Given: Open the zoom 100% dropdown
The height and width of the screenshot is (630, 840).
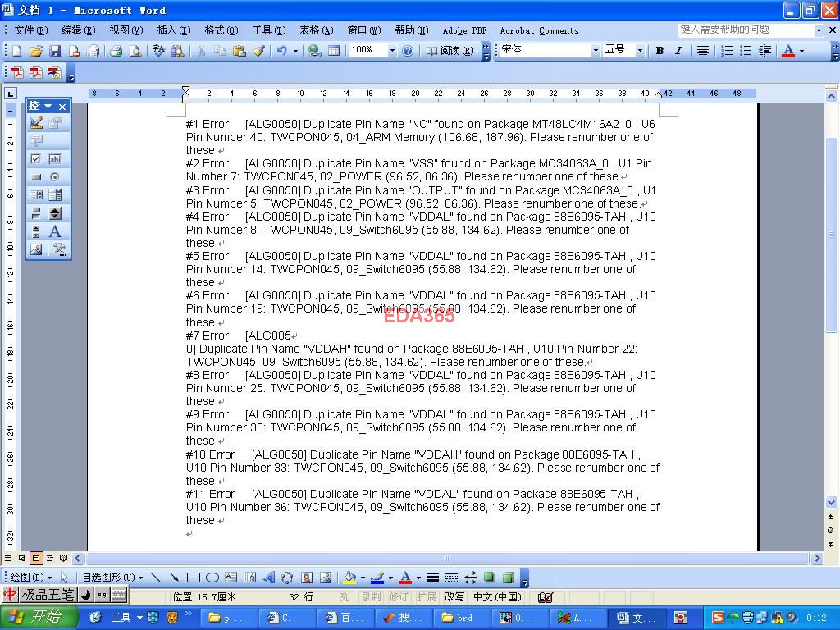Looking at the screenshot, I should click(x=392, y=50).
